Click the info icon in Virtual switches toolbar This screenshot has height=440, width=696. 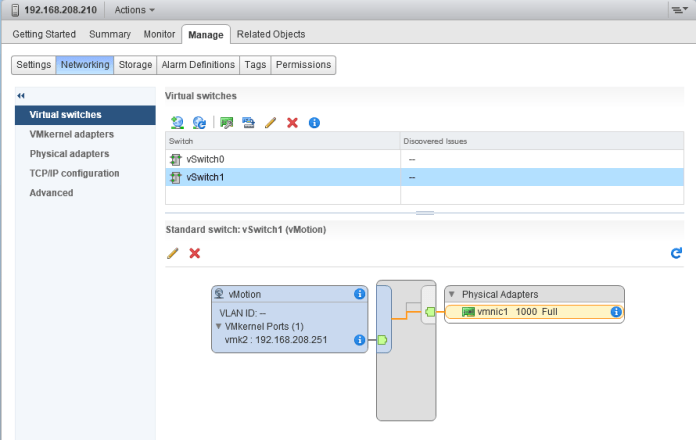(314, 122)
